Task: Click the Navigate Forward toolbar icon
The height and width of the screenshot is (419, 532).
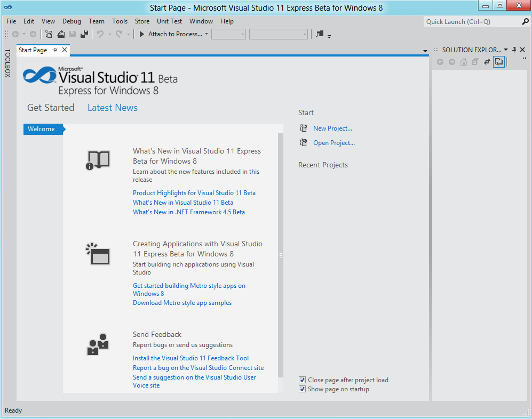Action: coord(33,34)
